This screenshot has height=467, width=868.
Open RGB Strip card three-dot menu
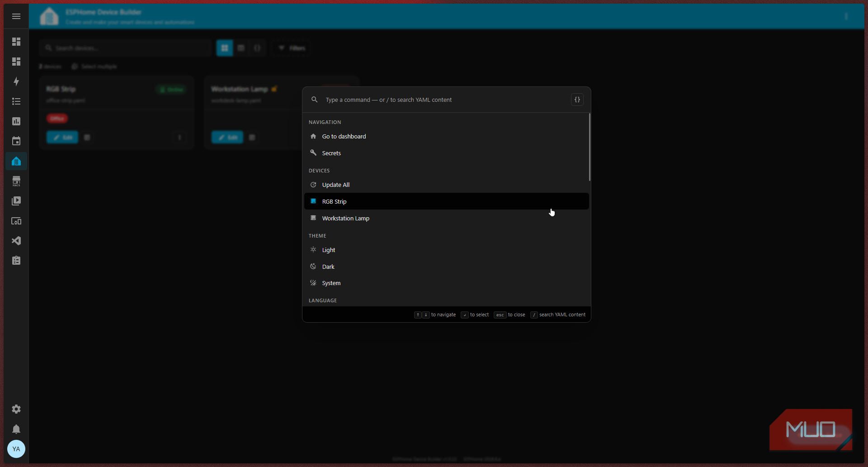[179, 137]
